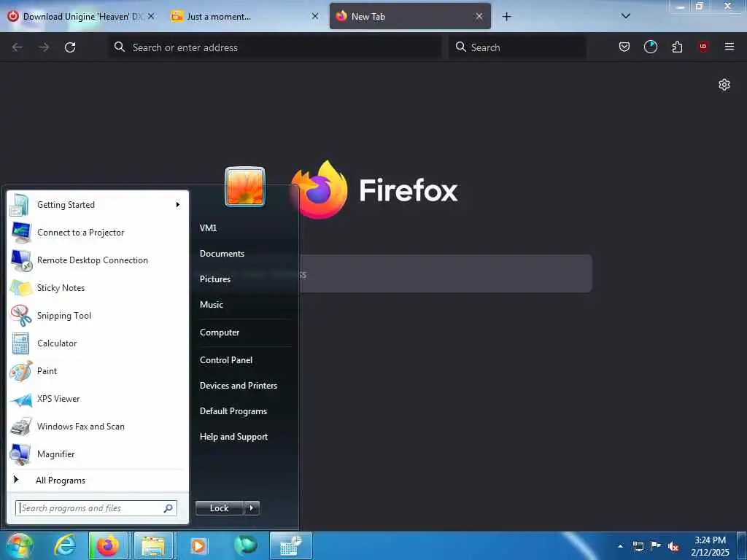
Task: Open Windows Explorer folder taskbar icon
Action: tap(153, 545)
